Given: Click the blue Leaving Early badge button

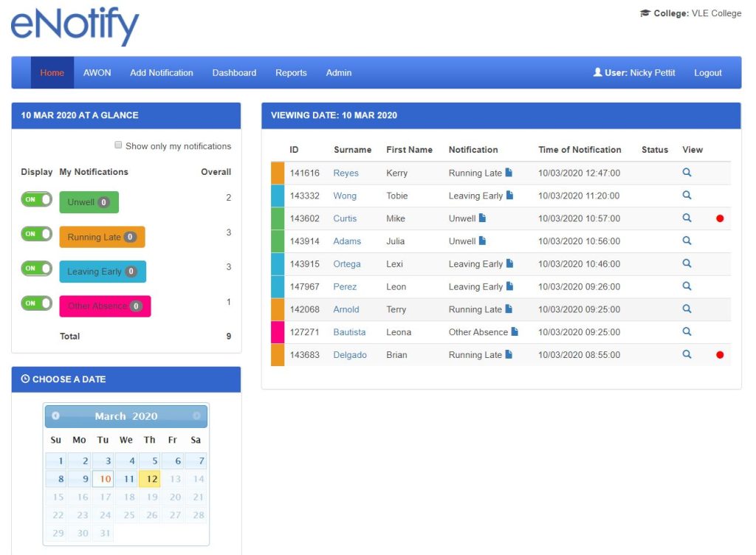Looking at the screenshot, I should coord(103,272).
